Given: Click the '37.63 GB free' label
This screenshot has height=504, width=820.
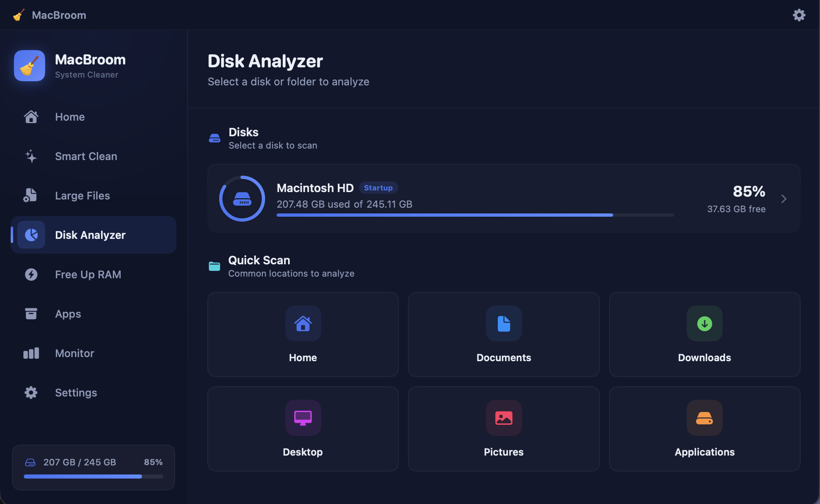Looking at the screenshot, I should click(736, 209).
